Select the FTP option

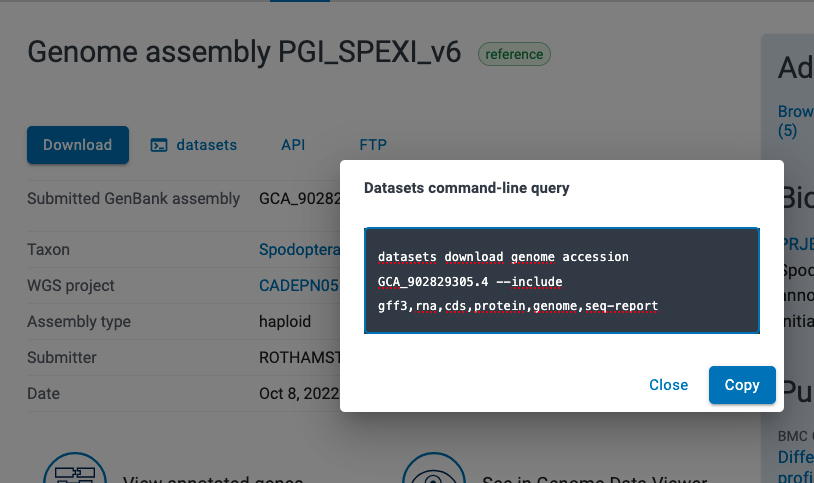tap(373, 145)
